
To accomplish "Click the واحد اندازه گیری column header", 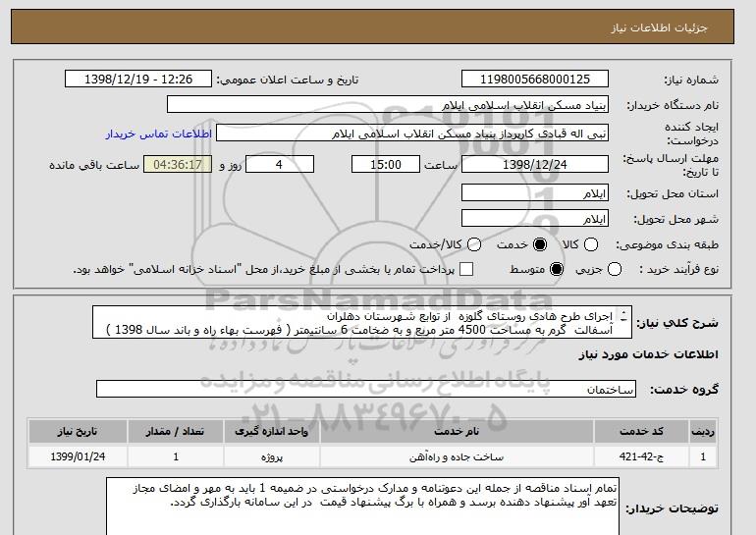I will 271,431.
